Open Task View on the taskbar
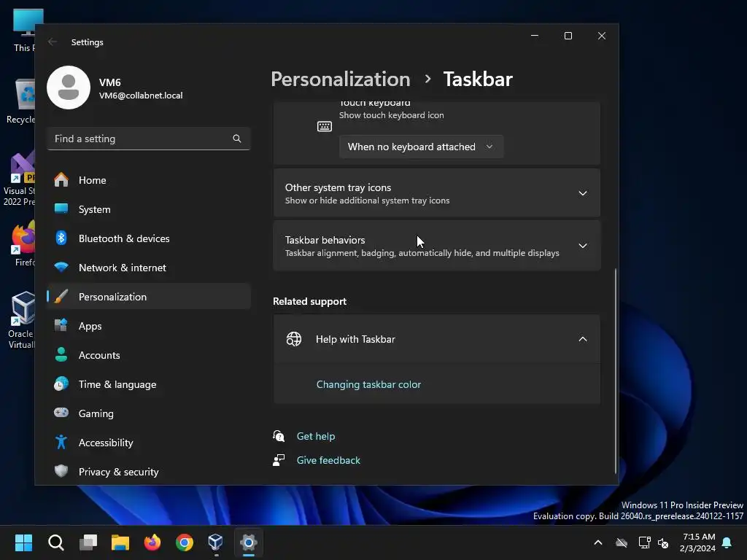747x560 pixels. (x=88, y=542)
